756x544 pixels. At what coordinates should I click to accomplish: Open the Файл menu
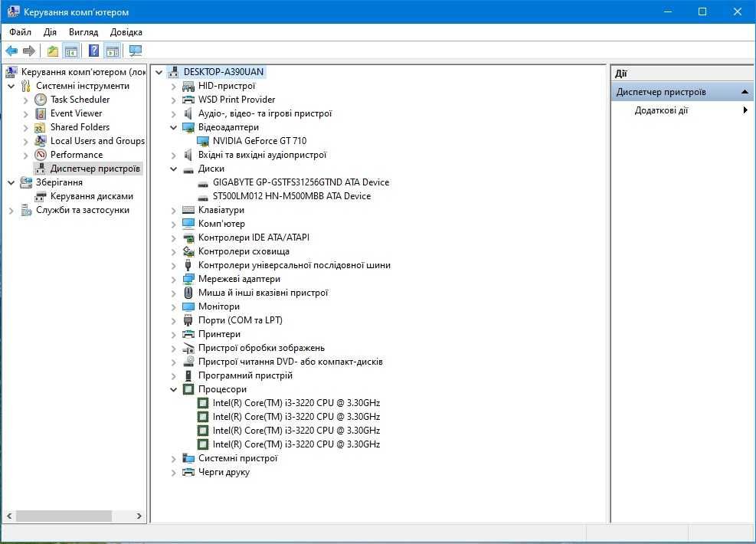(x=20, y=32)
